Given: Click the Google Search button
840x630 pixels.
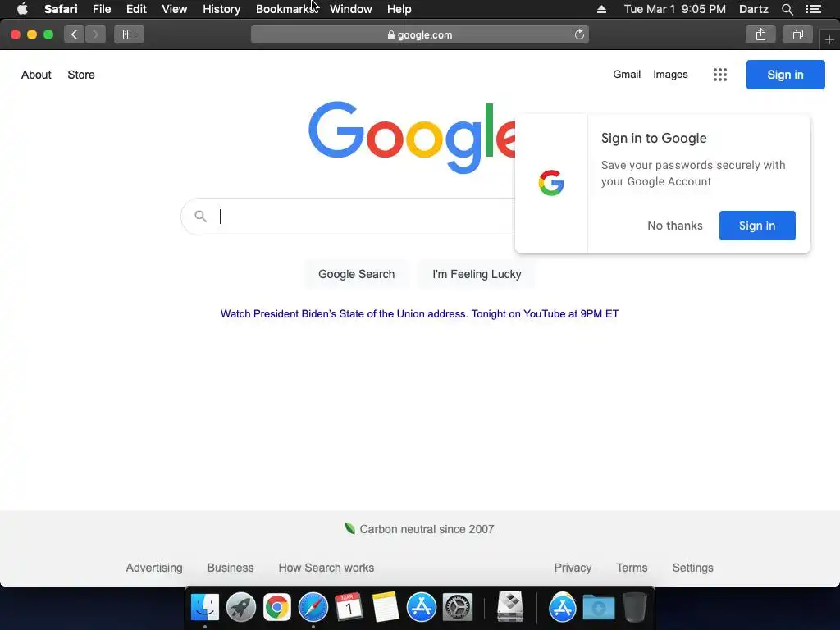Looking at the screenshot, I should pos(356,274).
